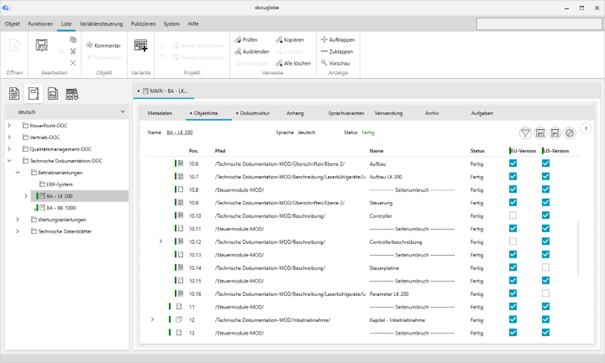Viewport: 605px width, 363px height.
Task: Click the Fertig status value
Action: pos(368,132)
